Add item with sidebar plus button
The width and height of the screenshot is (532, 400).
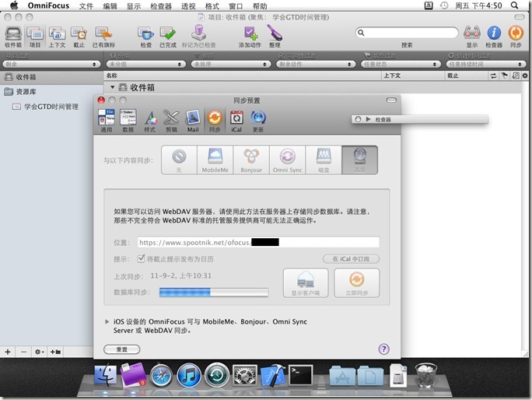(8, 352)
